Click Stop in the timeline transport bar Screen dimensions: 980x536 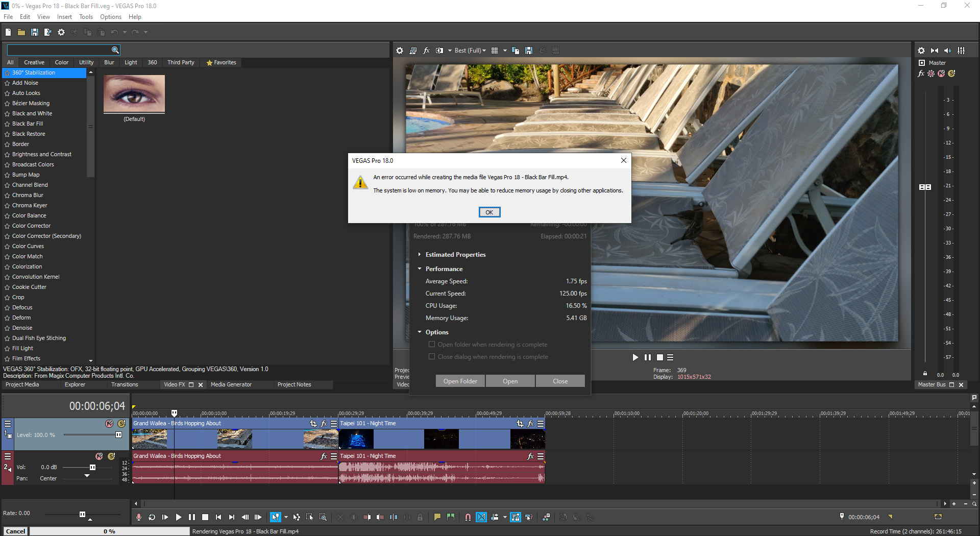pos(205,517)
